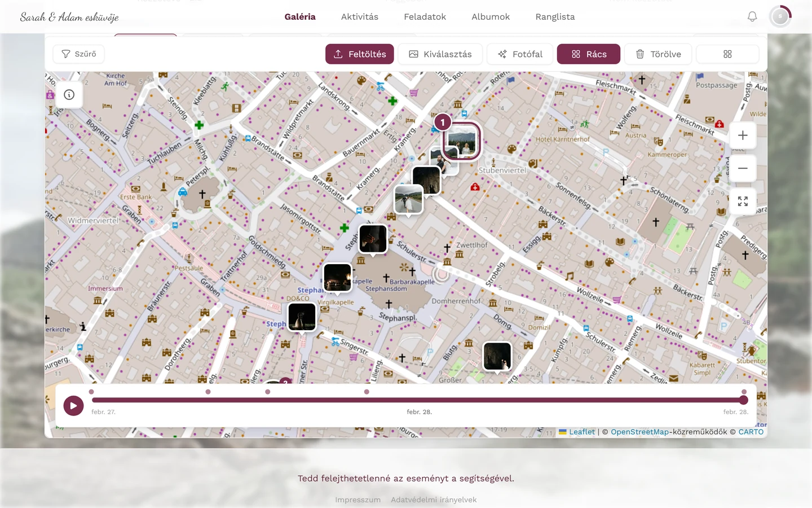Screen dimensions: 812x508
Task: Open the OpenStreetMap attribution link
Action: [640, 432]
